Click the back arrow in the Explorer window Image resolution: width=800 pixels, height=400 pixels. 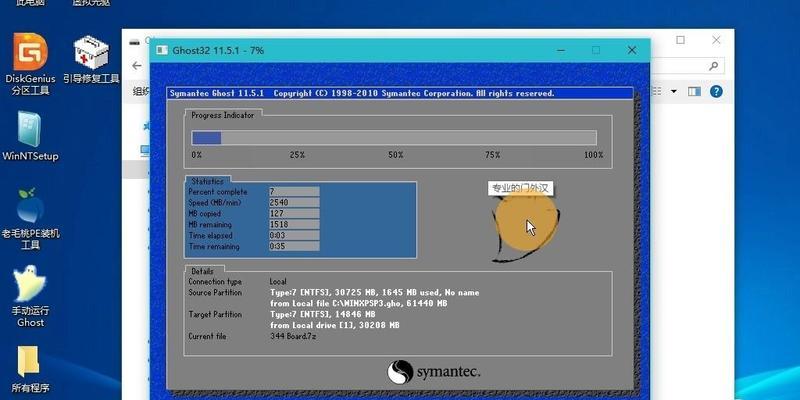[137, 65]
